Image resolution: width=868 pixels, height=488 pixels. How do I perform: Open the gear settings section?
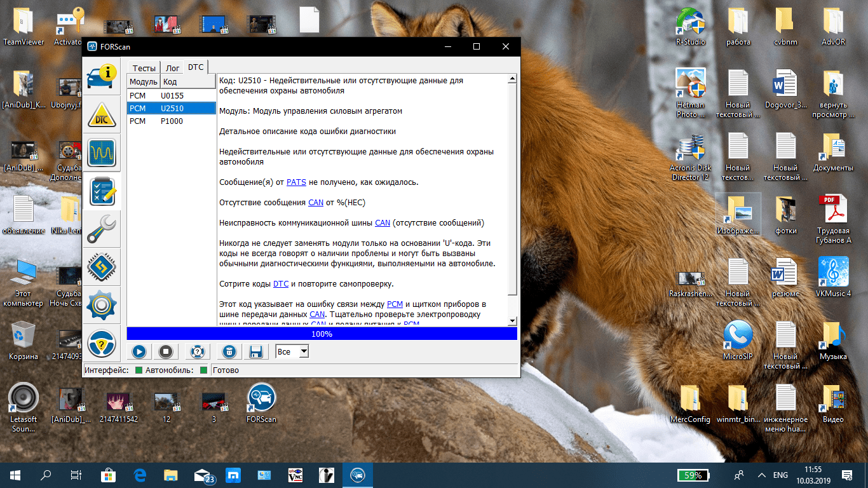101,306
